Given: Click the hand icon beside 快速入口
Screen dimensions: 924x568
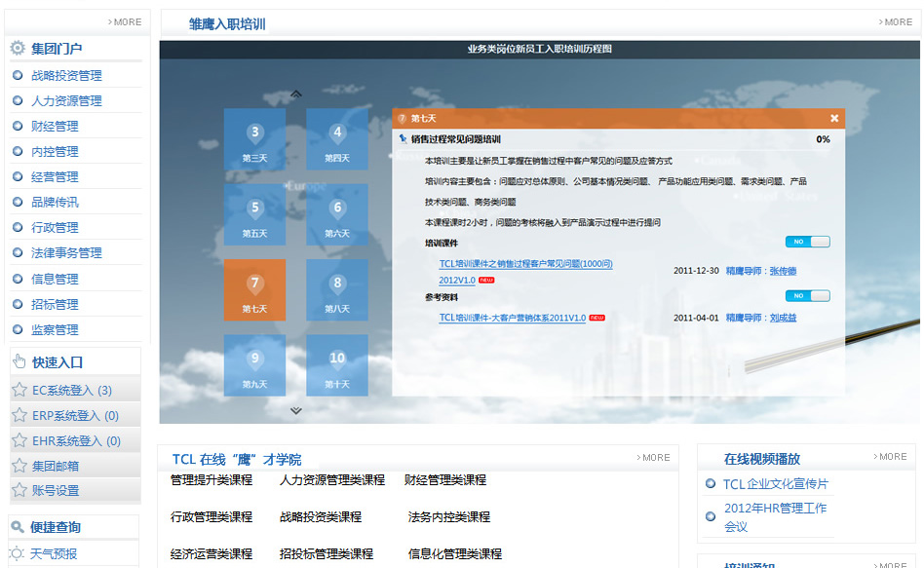Looking at the screenshot, I should click(x=19, y=361).
